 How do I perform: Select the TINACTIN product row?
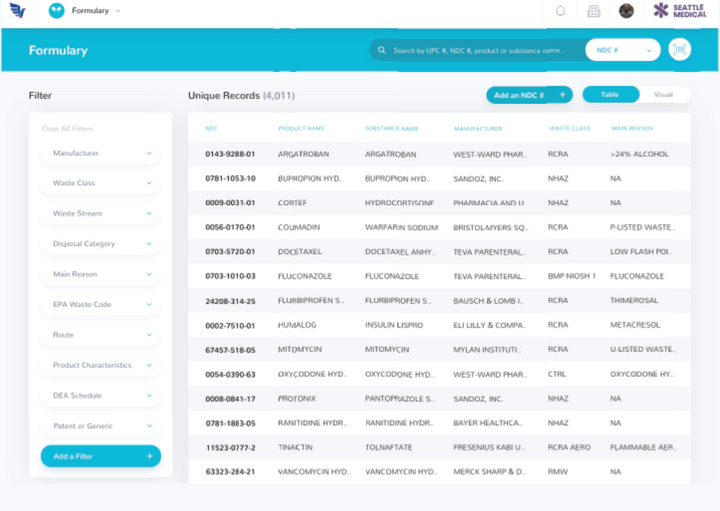point(439,447)
